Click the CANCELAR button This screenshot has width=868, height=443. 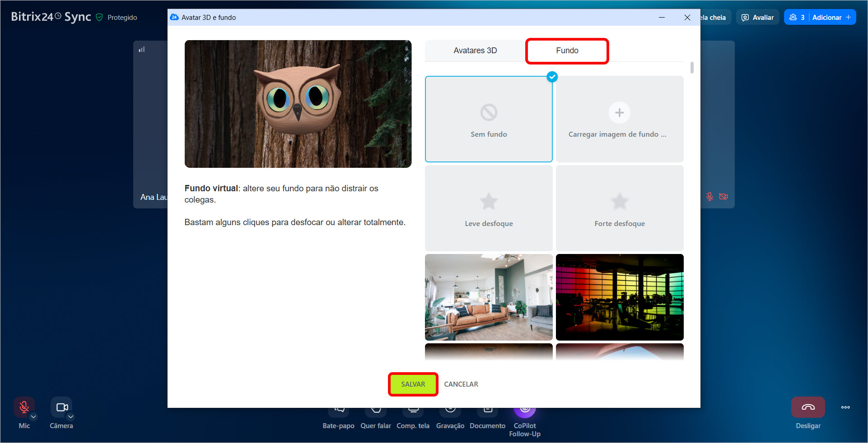(x=461, y=384)
